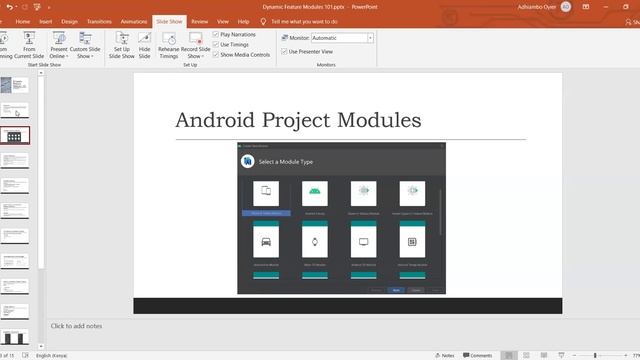
Task: Click Android library module icon in picture
Action: click(x=315, y=193)
